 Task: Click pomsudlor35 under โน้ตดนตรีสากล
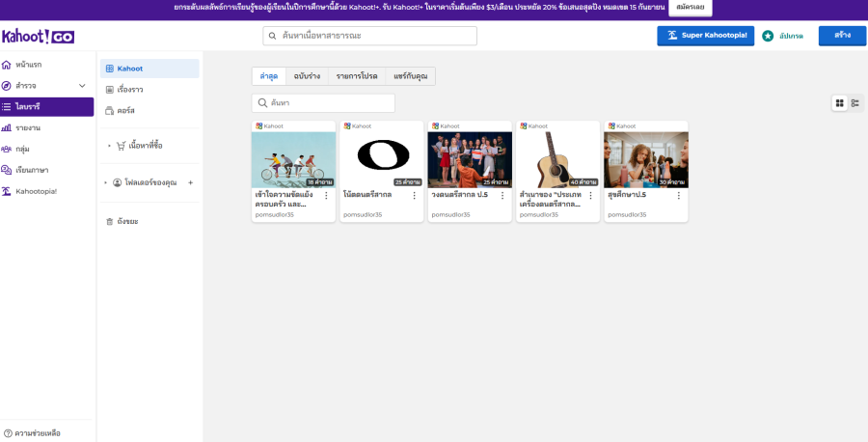[x=363, y=215]
